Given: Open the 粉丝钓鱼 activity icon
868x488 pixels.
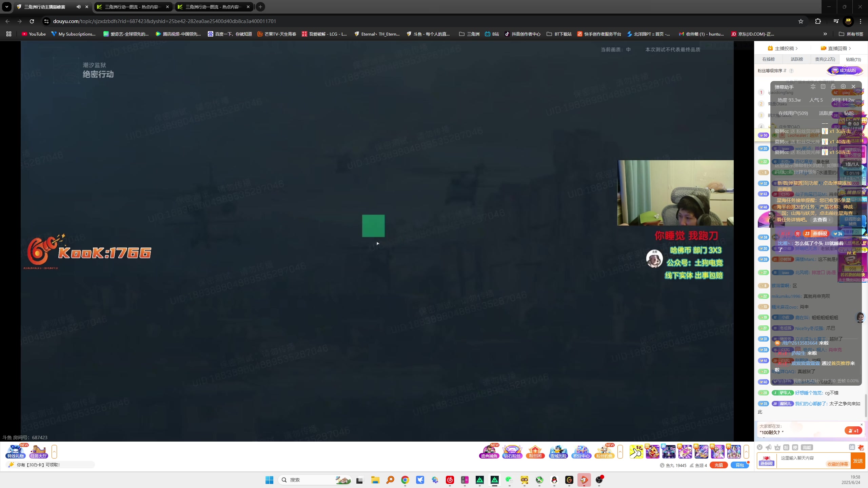Looking at the screenshot, I should coord(604,451).
